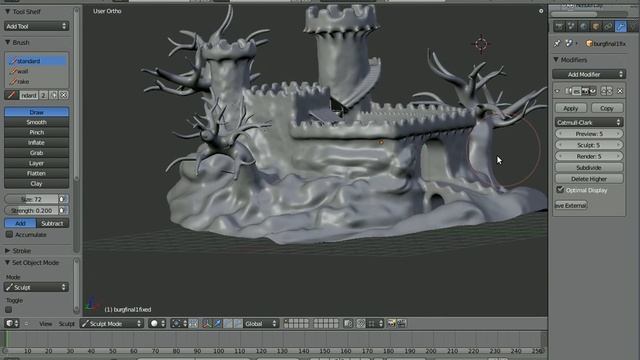Collapse the Modifiers panel
640x360 pixels.
[x=556, y=60]
